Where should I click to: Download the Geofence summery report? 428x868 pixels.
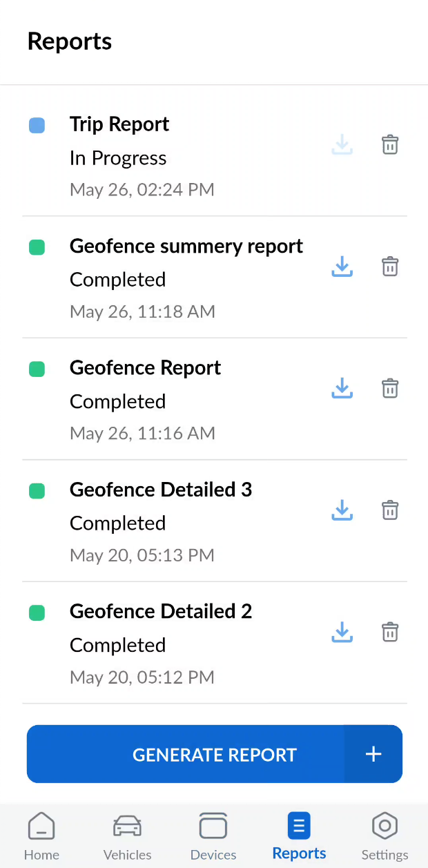(342, 267)
